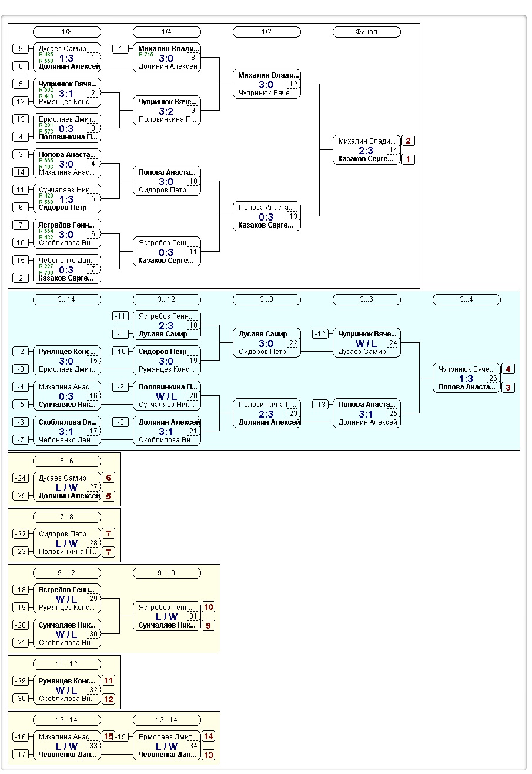Click the -24 loser reference label

21,478
